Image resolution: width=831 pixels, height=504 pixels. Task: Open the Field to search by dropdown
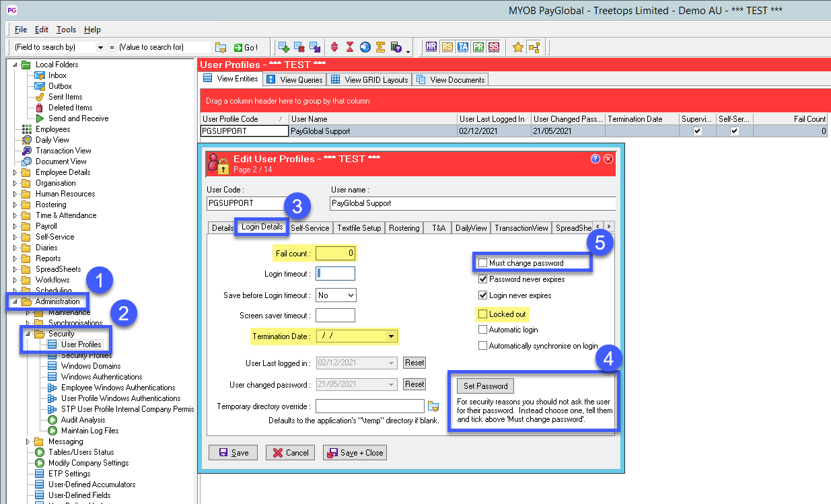tap(101, 47)
